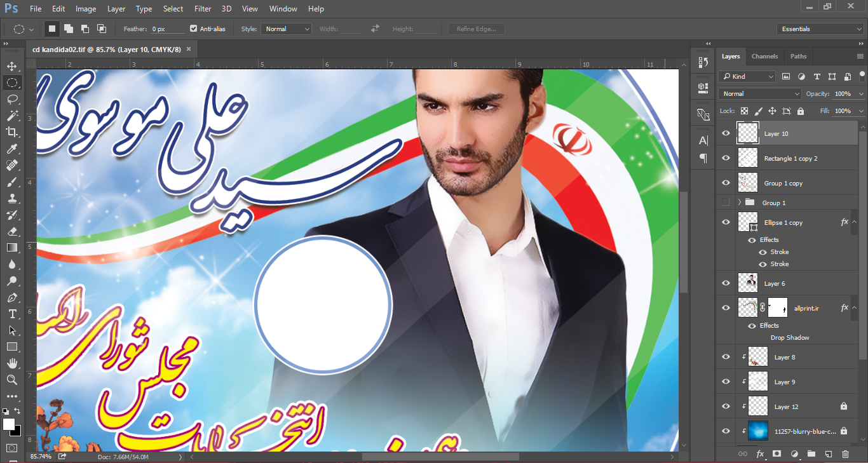Open the Style dropdown set to Normal
The image size is (868, 463).
coord(286,29)
